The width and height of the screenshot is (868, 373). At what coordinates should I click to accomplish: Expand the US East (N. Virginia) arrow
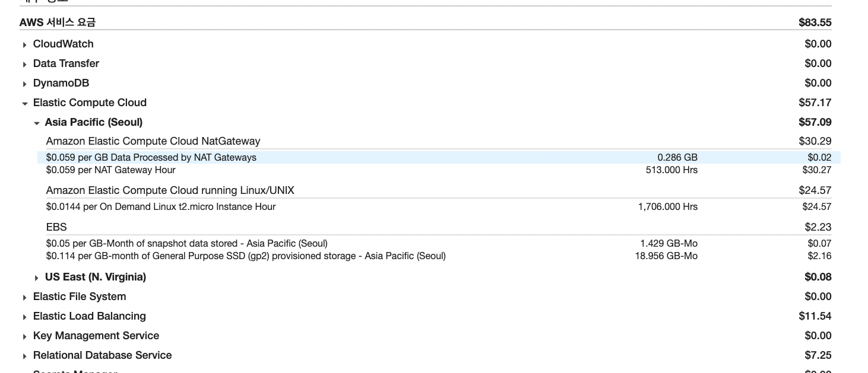37,278
